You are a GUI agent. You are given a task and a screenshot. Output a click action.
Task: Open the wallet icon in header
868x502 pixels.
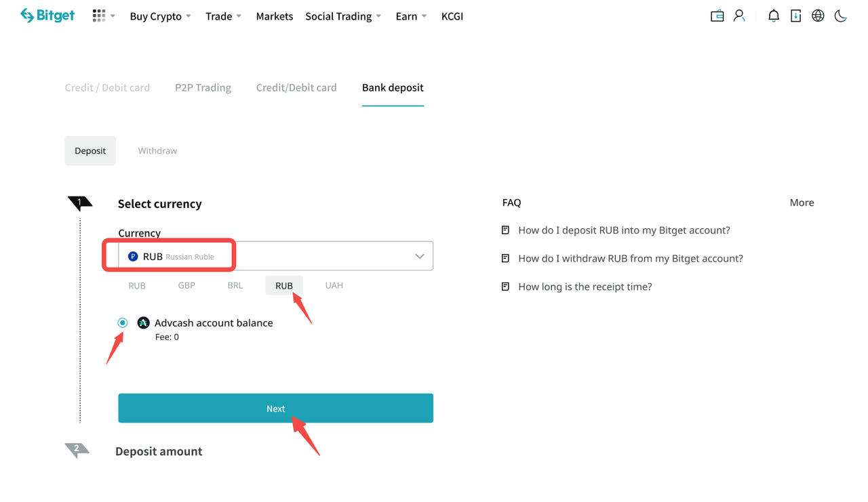(717, 16)
